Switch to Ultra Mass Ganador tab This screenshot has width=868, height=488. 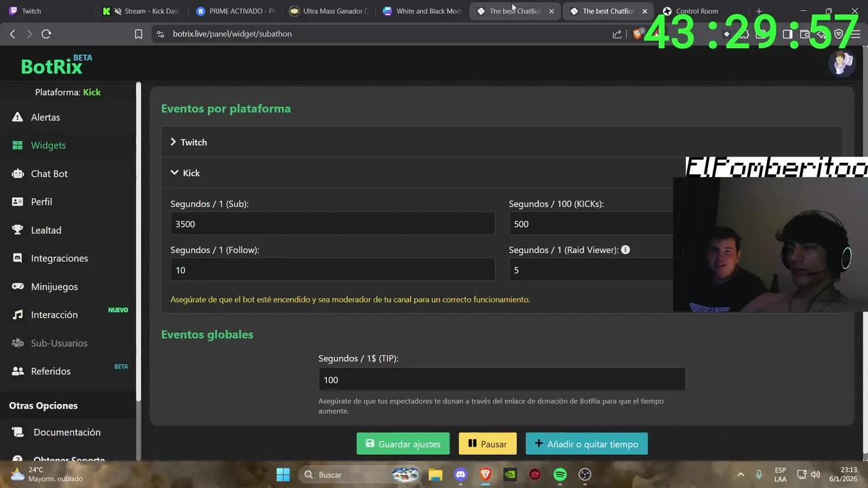pyautogui.click(x=329, y=11)
